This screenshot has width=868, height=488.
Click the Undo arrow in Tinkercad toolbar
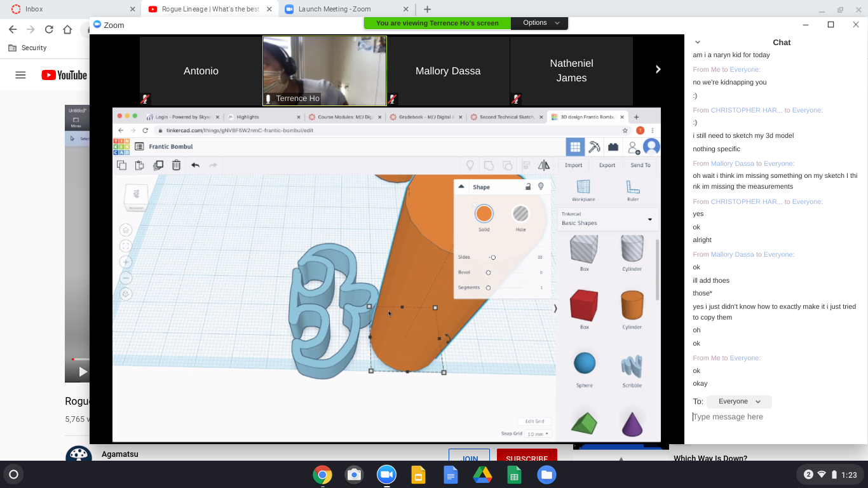click(195, 165)
